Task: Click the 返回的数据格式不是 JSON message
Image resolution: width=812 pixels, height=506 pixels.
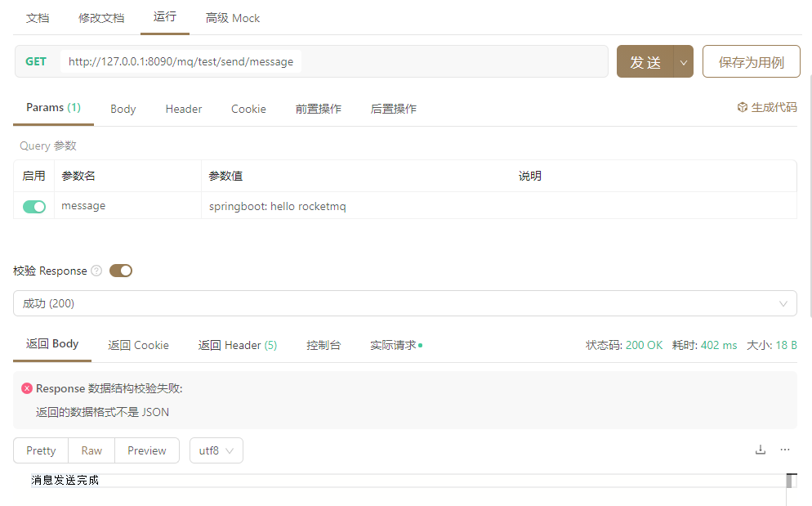Action: 103,412
